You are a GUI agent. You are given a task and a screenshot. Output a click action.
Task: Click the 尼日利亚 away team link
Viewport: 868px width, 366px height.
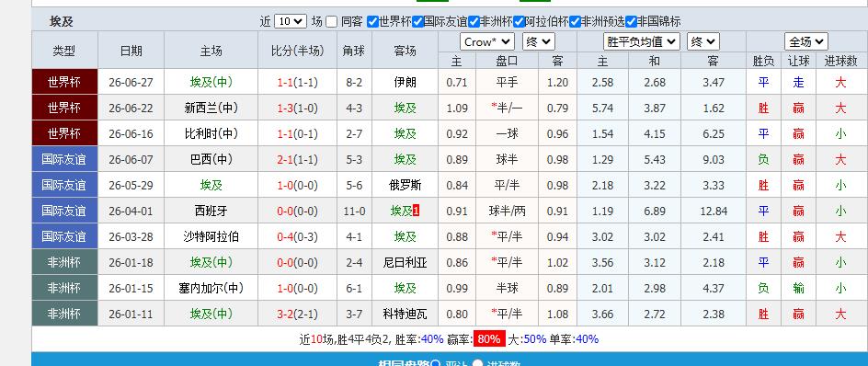(x=405, y=262)
